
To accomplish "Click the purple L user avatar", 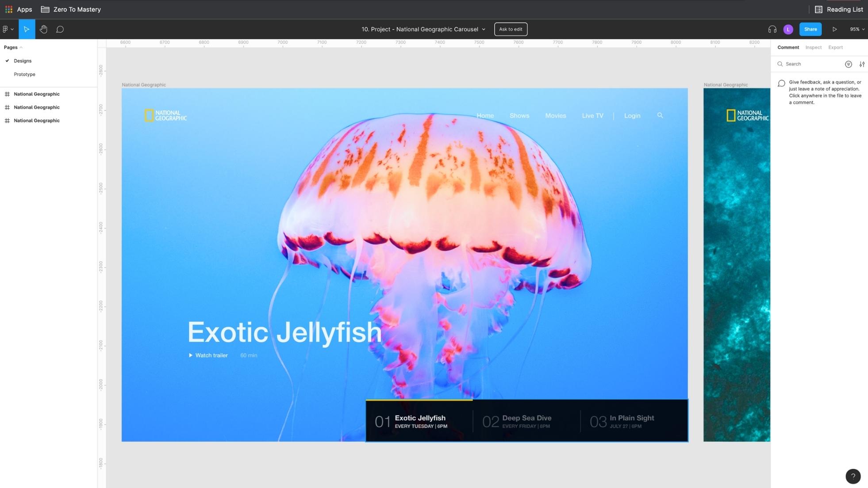I will click(788, 29).
